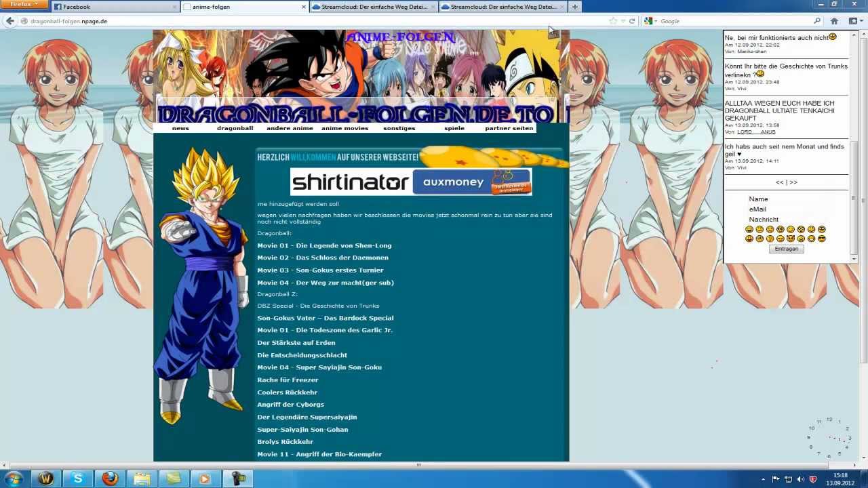
Task: Click the page horizontal scrollbar at bottom
Action: click(418, 465)
